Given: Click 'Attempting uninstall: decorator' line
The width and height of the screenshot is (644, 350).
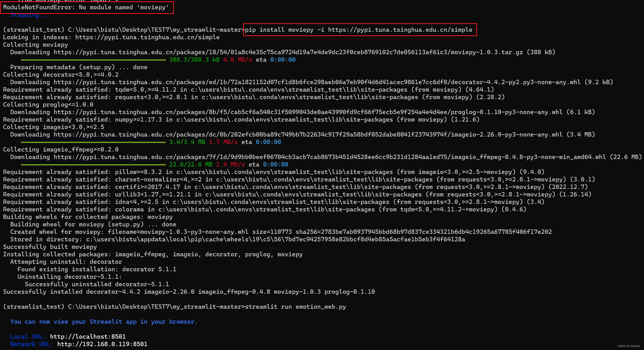Looking at the screenshot, I should [x=66, y=262].
